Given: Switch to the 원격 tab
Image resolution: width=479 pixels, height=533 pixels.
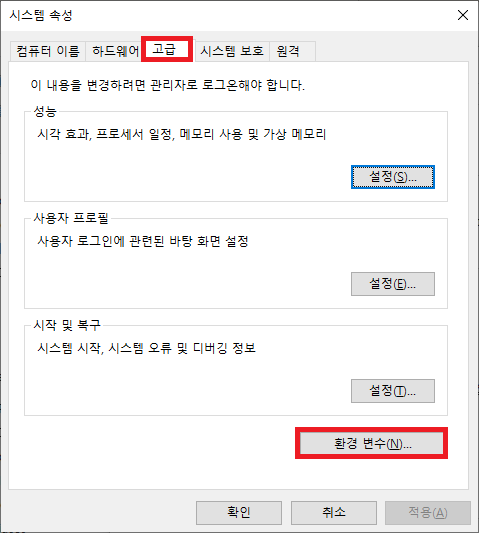Looking at the screenshot, I should (x=292, y=51).
